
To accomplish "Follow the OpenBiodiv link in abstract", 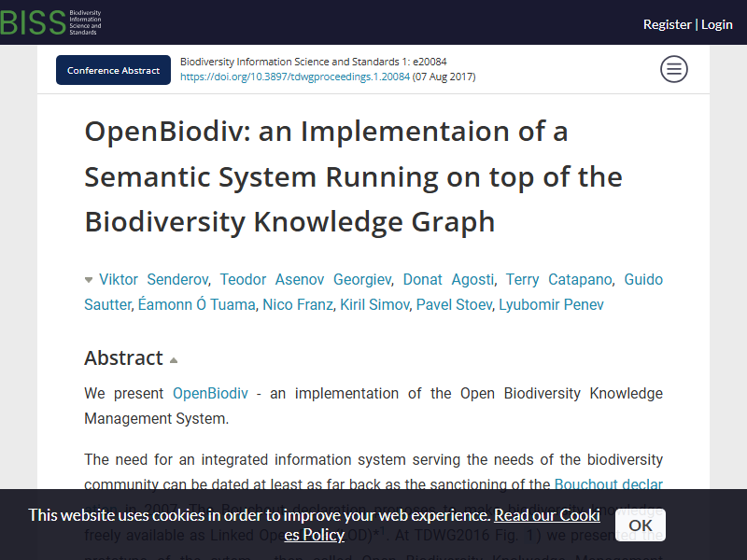I will coord(210,393).
